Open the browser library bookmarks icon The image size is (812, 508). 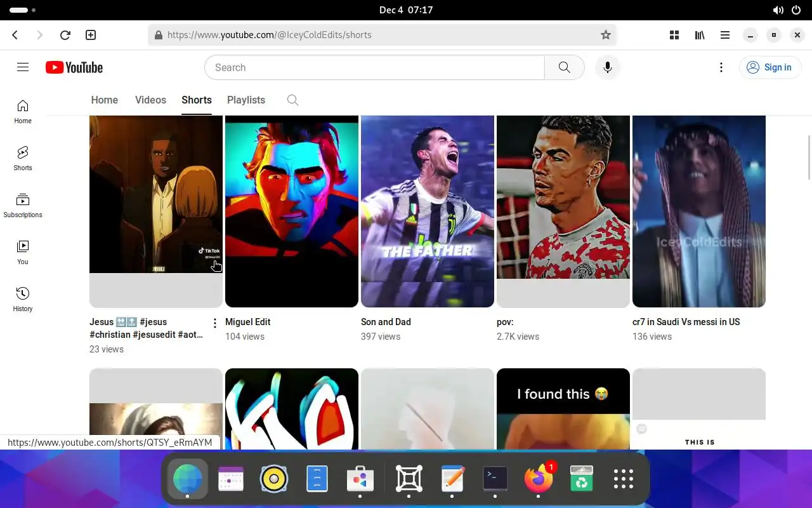700,35
